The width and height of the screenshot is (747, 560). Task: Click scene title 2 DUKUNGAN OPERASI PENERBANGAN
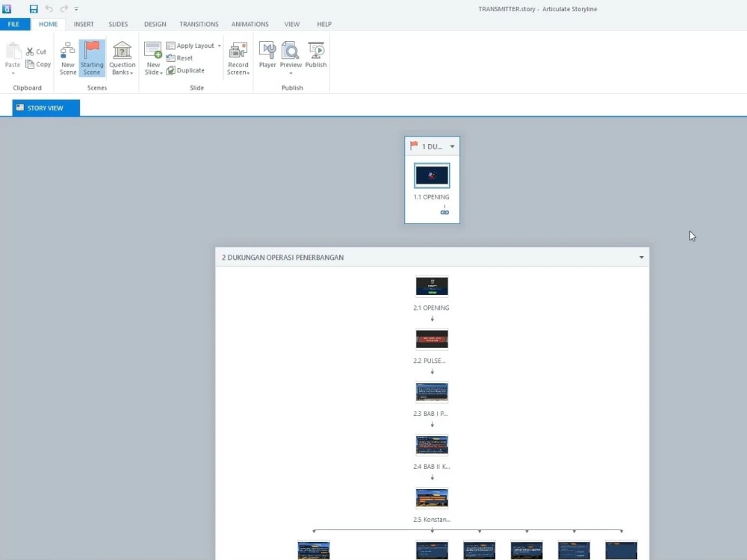(282, 257)
